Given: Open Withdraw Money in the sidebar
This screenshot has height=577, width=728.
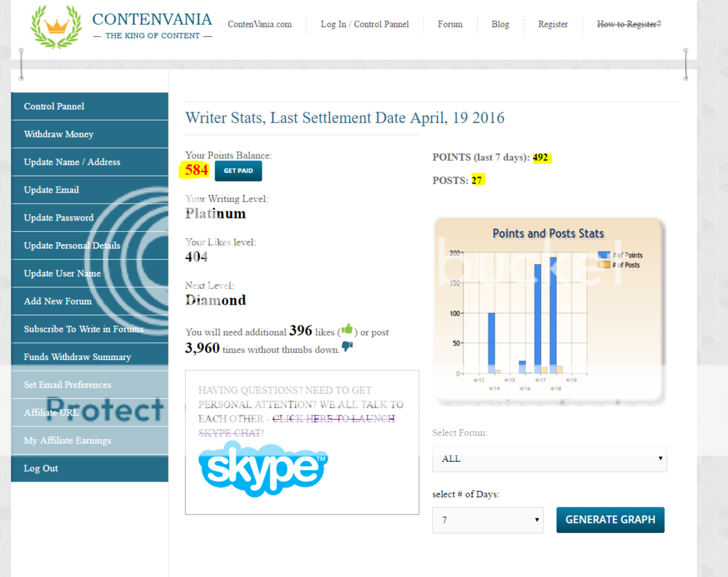Looking at the screenshot, I should pyautogui.click(x=58, y=134).
